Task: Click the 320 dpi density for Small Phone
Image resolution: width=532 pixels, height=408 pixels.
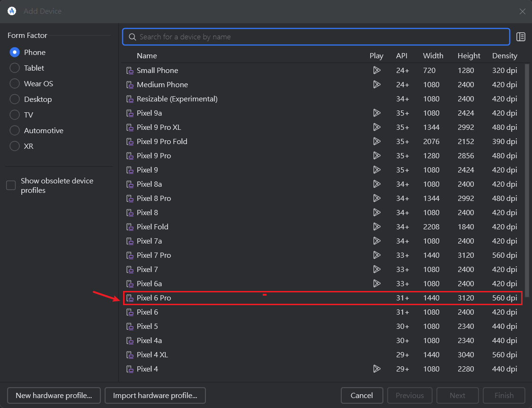Action: (x=505, y=70)
